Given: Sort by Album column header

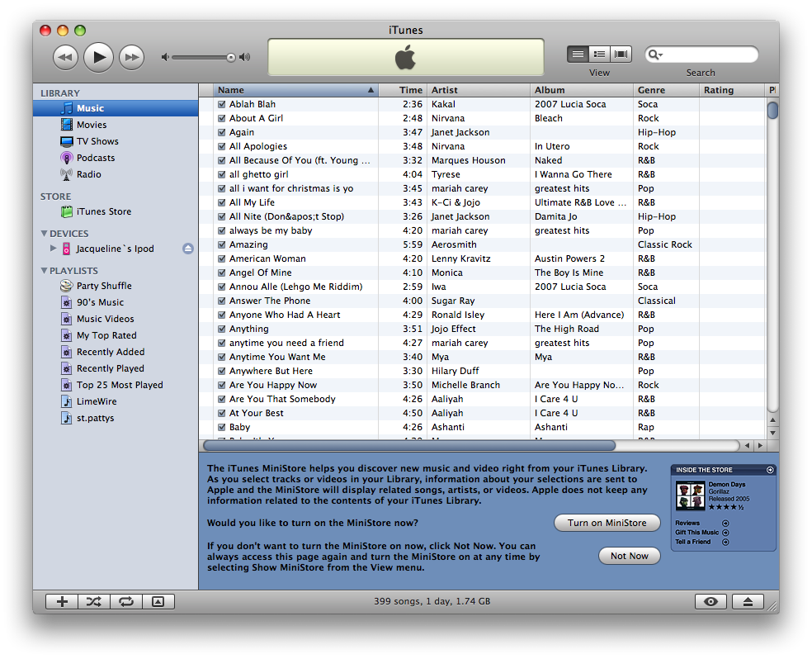Looking at the screenshot, I should pyautogui.click(x=582, y=90).
